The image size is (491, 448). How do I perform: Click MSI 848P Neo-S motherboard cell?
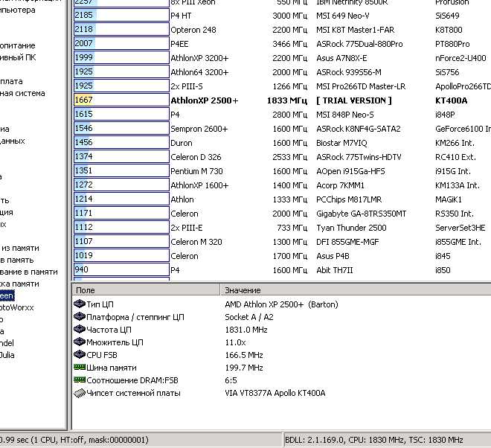[x=344, y=115]
